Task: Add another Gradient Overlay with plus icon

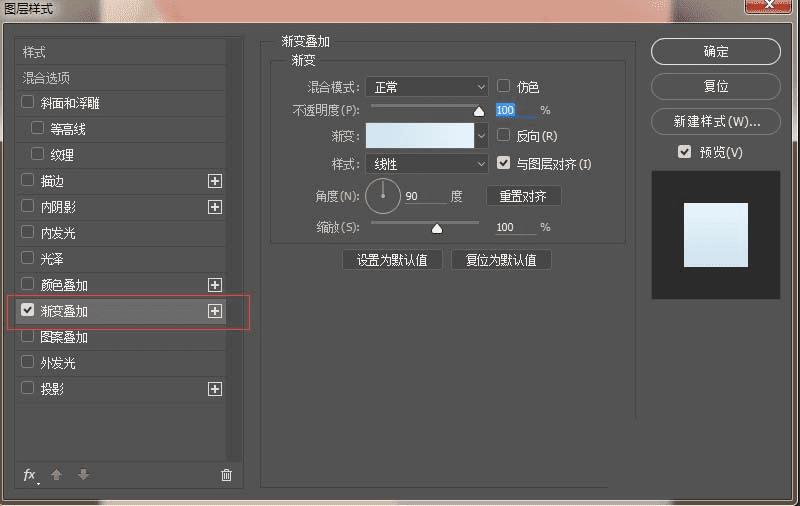Action: [215, 311]
